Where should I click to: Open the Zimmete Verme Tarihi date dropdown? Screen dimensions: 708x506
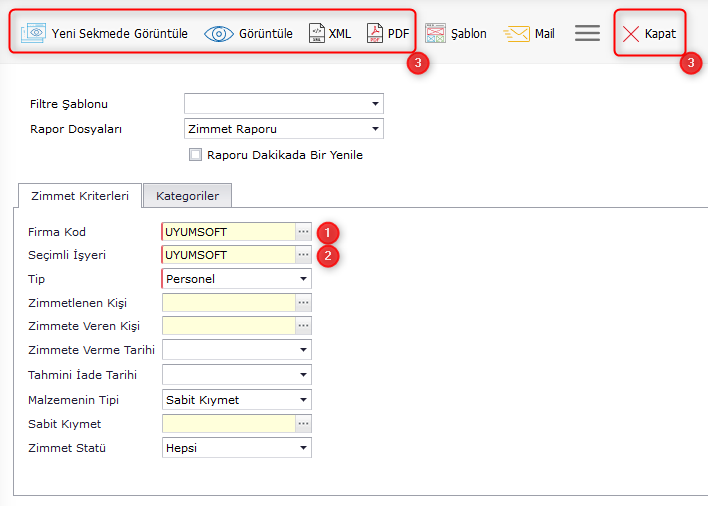click(303, 350)
